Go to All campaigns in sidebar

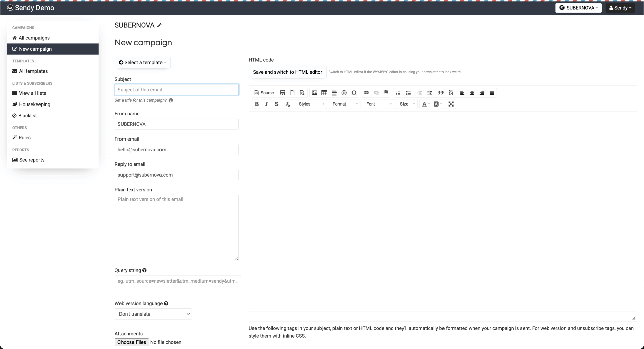34,38
